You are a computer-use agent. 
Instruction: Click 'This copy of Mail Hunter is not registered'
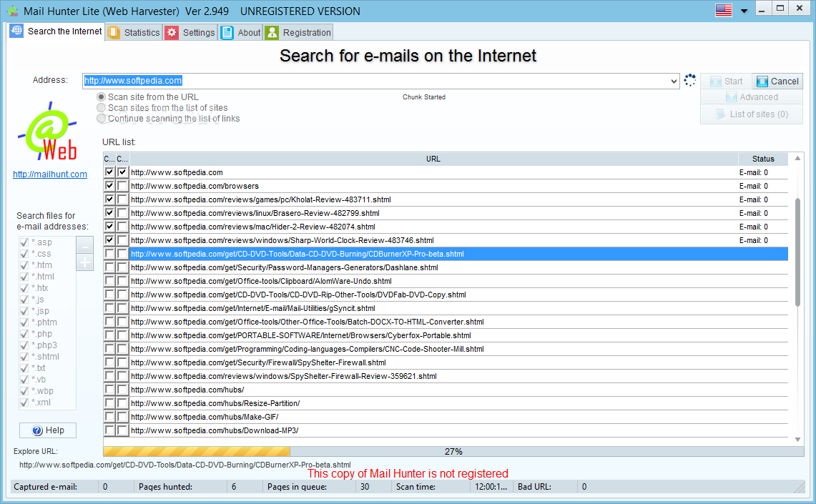pos(408,473)
